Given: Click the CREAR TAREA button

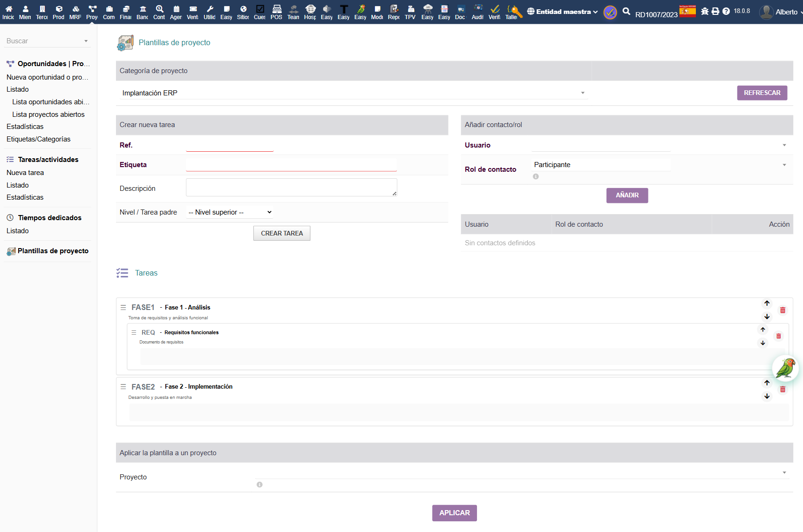Looking at the screenshot, I should (x=282, y=233).
